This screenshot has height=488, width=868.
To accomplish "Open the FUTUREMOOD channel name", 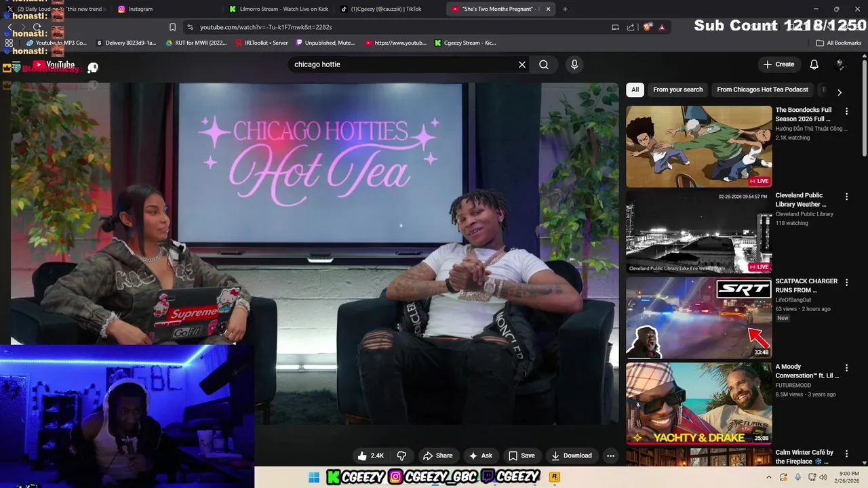I will 793,385.
